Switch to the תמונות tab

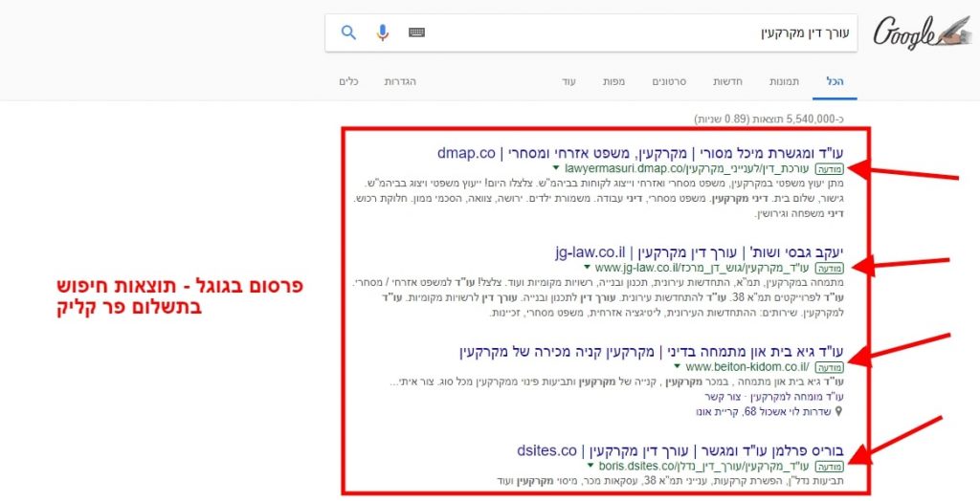coord(784,82)
